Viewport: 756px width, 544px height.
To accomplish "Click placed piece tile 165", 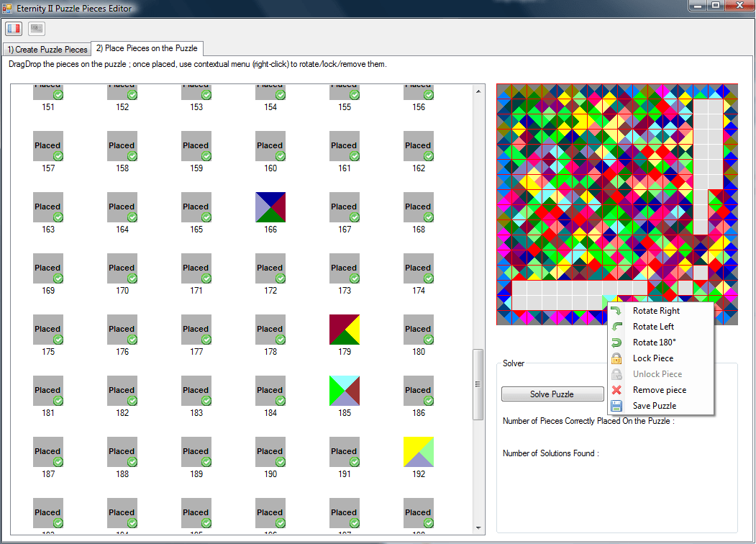I will [196, 207].
